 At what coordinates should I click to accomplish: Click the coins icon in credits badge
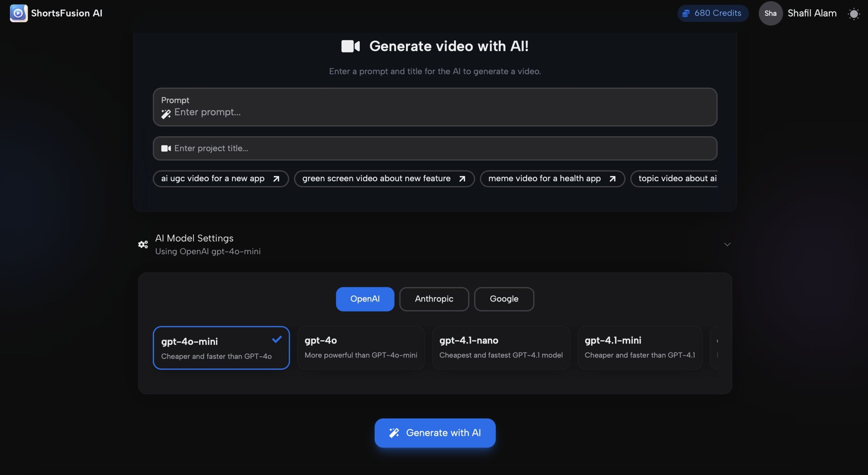[686, 13]
